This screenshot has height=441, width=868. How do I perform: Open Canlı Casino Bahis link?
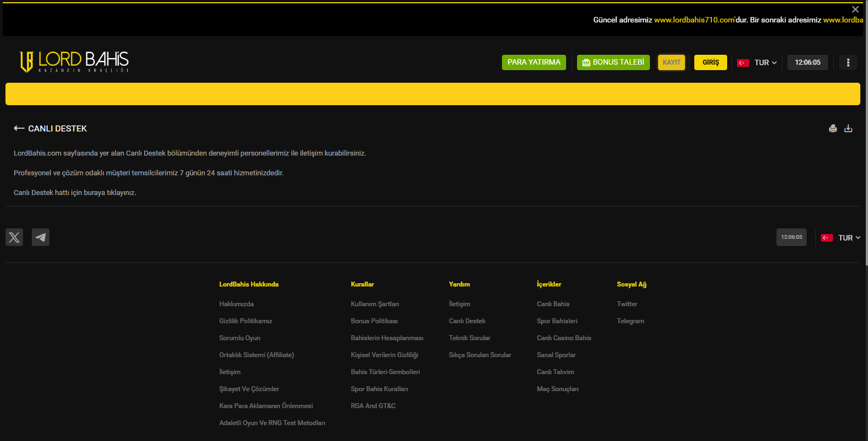point(564,338)
